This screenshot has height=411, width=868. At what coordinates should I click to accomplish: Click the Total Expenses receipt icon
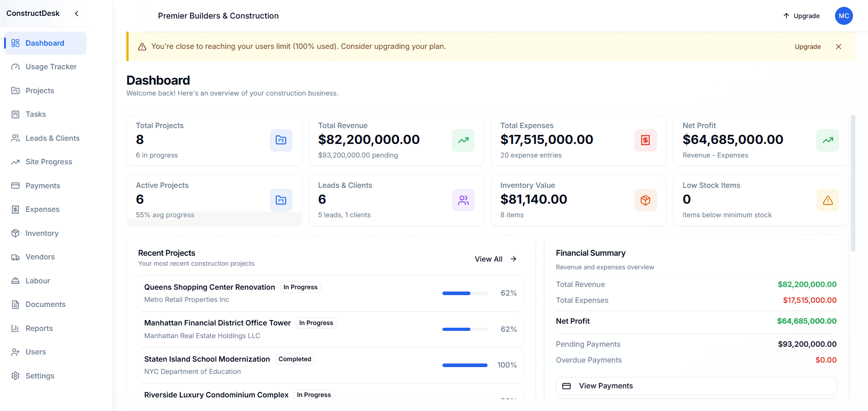coord(645,140)
